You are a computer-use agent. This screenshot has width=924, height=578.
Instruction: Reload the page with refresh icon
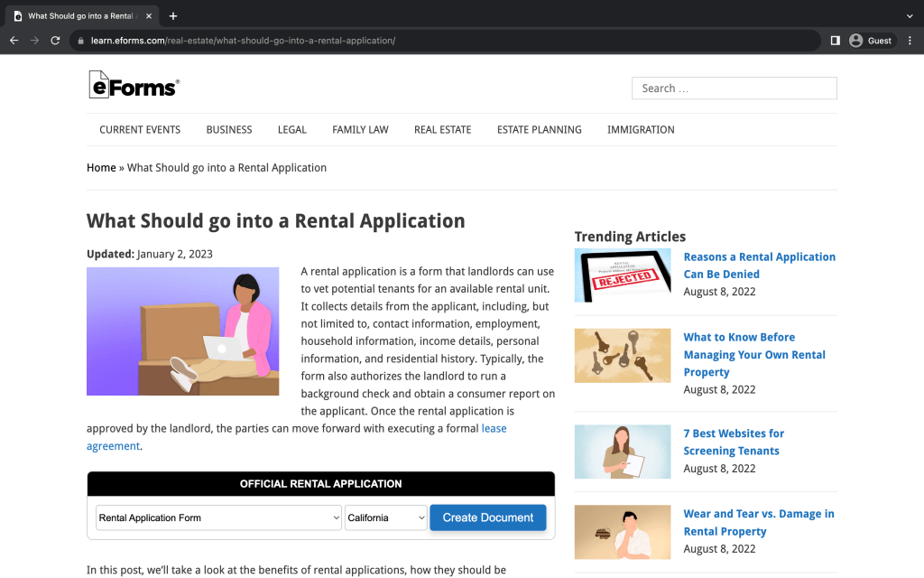(x=55, y=41)
